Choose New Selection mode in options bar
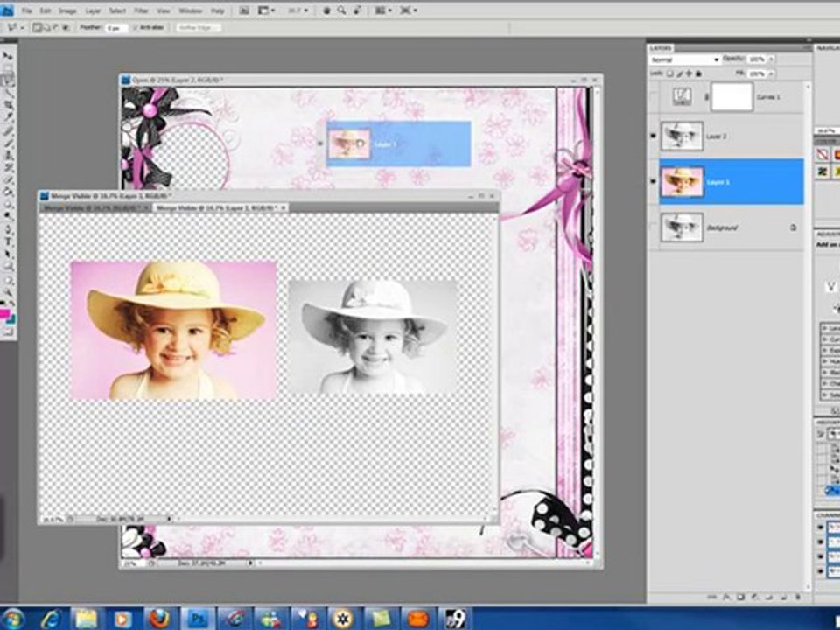840x630 pixels. point(37,27)
